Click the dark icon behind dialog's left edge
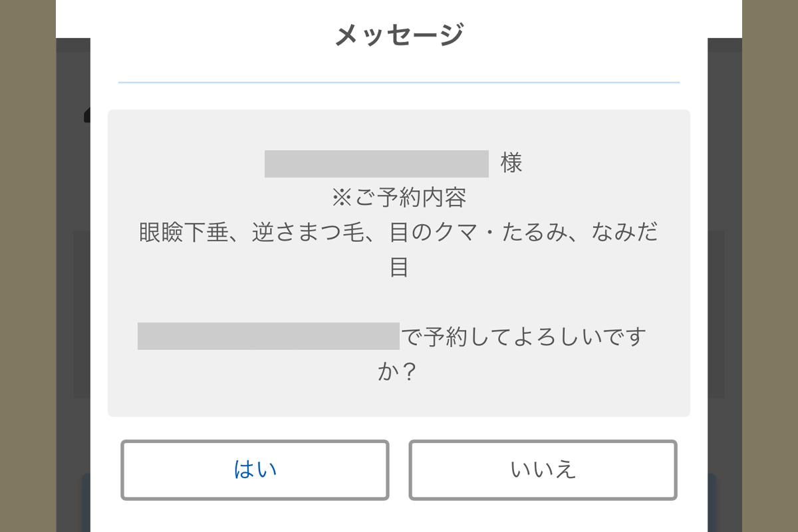The height and width of the screenshot is (532, 798). pyautogui.click(x=87, y=116)
